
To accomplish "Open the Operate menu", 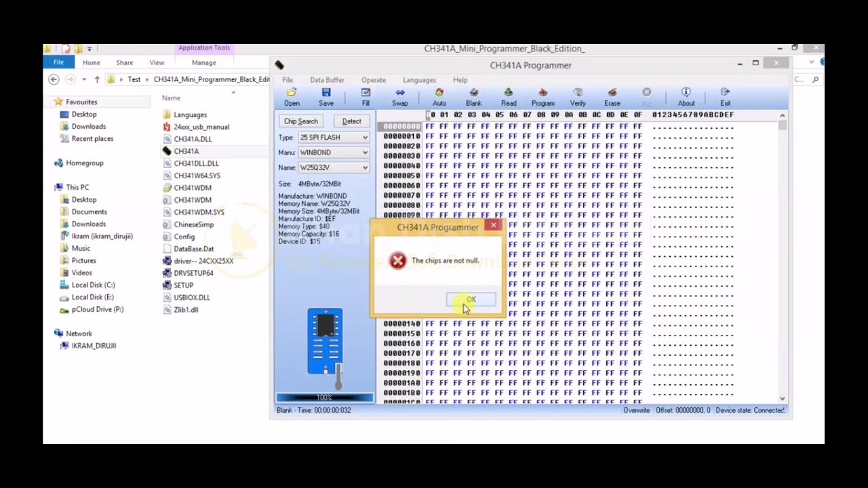I will coord(374,80).
